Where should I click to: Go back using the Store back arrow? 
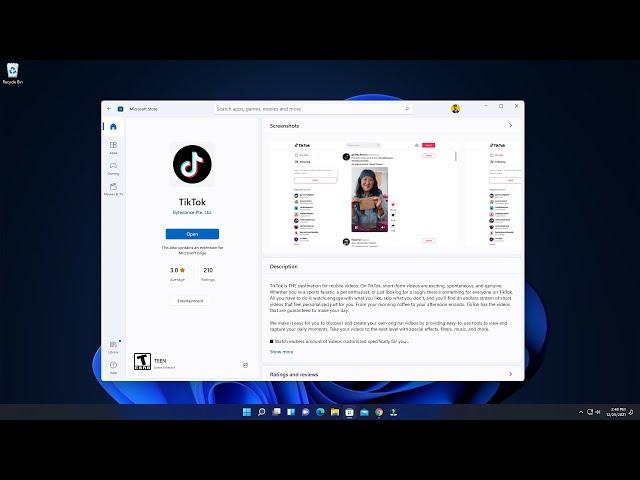tap(109, 109)
